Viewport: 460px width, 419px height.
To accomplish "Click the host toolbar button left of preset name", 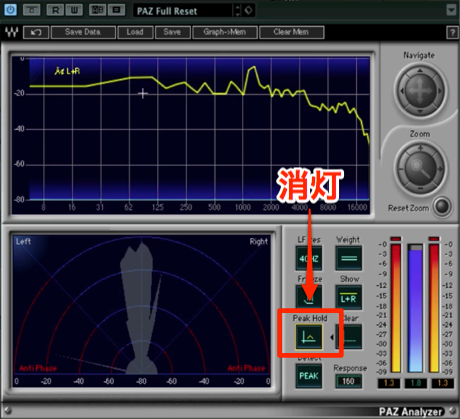I will 116,10.
